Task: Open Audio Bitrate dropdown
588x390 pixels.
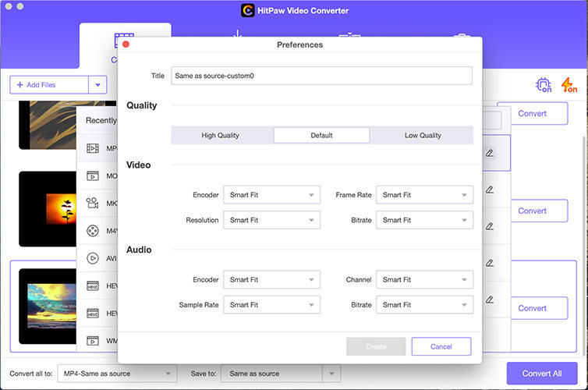Action: click(x=424, y=305)
